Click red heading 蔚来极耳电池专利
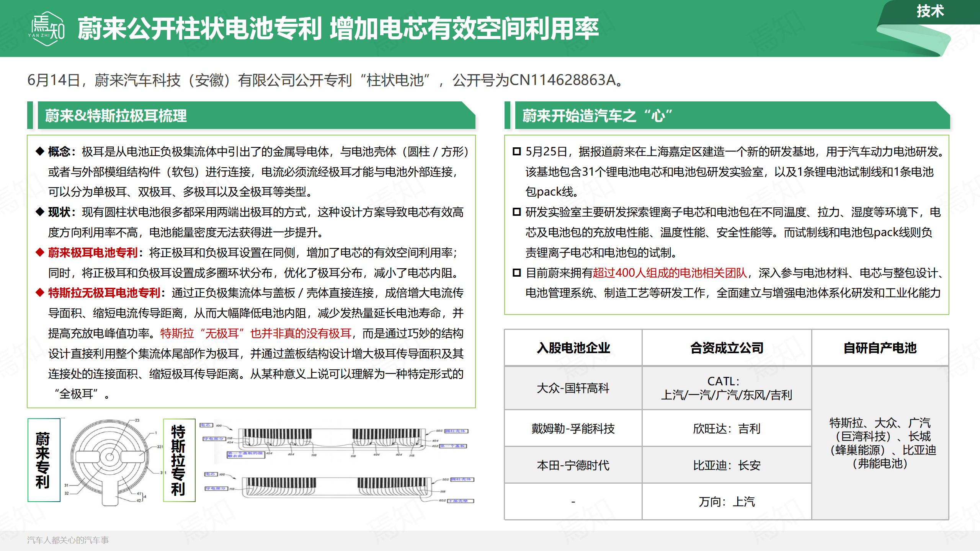The image size is (980, 551). click(x=93, y=253)
